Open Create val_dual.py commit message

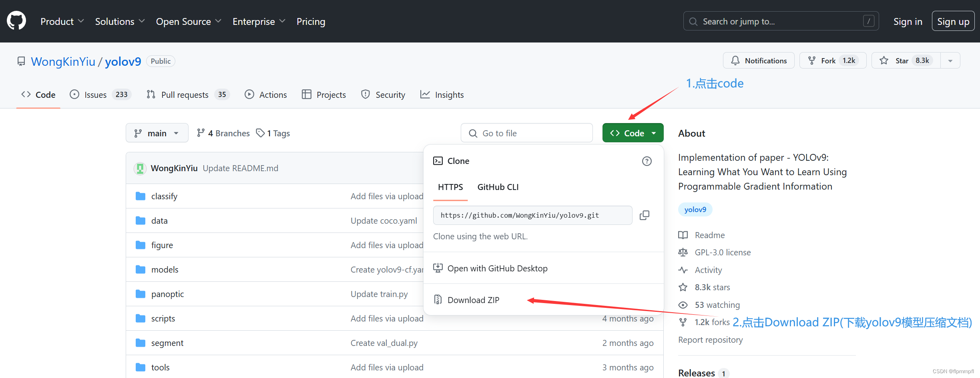(384, 343)
